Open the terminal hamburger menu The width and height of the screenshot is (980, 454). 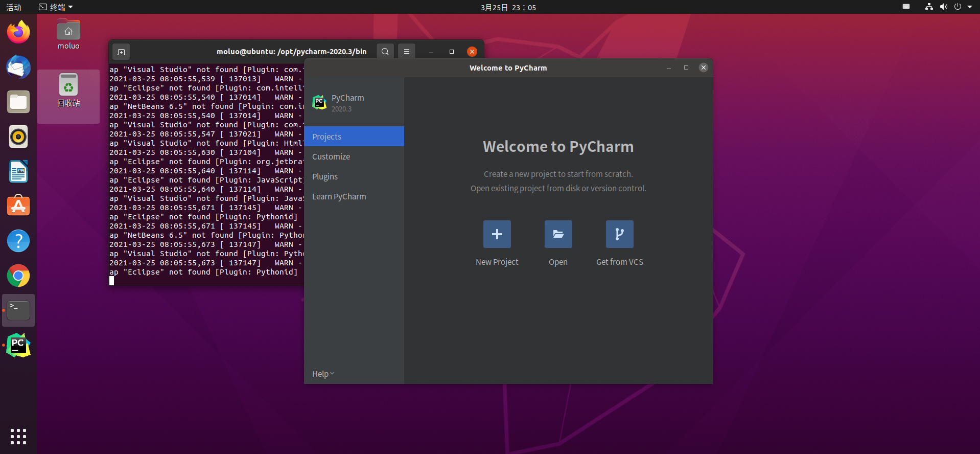(x=407, y=52)
